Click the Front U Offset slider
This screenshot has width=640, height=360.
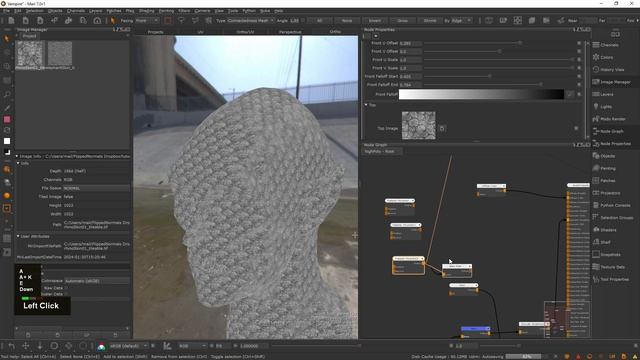pos(499,43)
